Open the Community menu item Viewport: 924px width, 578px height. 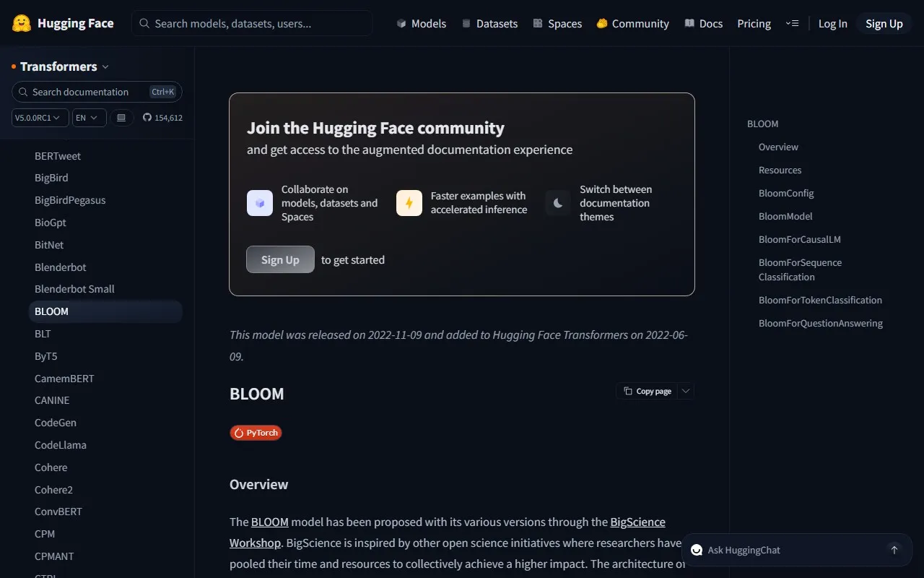pos(633,23)
